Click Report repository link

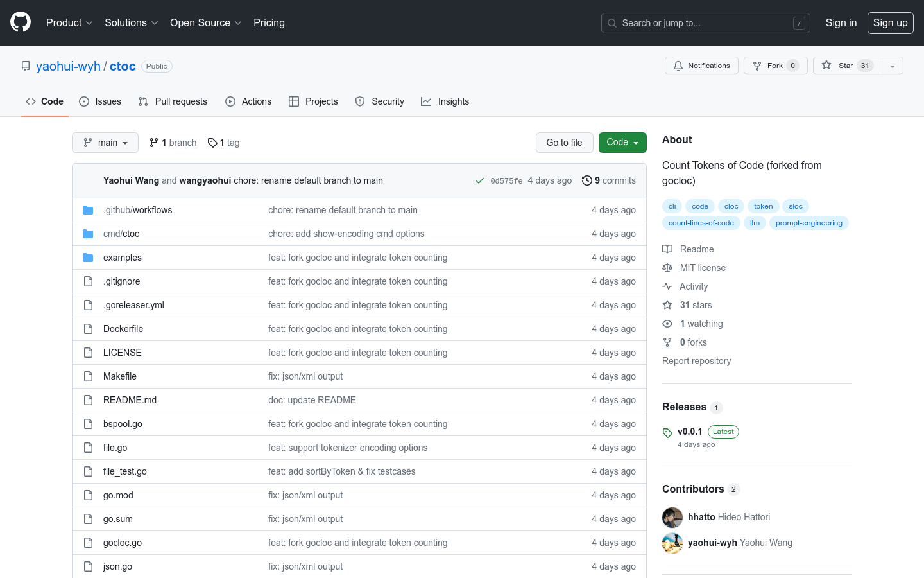(696, 361)
